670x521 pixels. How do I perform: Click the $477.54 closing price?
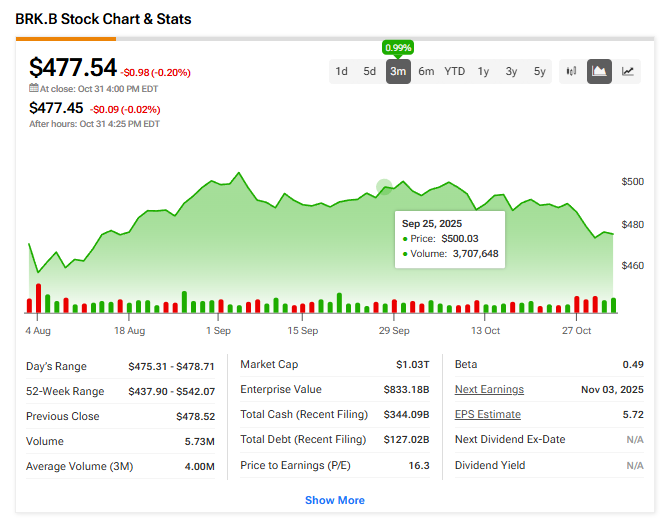coord(73,68)
